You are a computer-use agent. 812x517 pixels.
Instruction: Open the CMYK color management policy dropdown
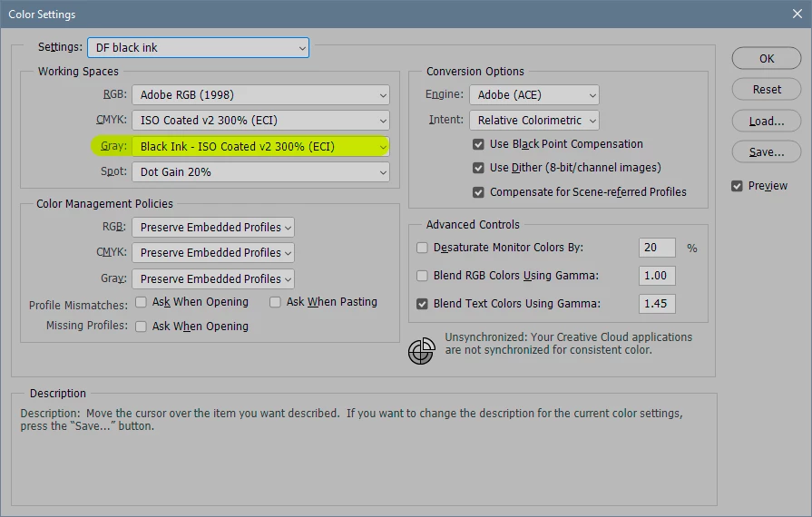213,252
